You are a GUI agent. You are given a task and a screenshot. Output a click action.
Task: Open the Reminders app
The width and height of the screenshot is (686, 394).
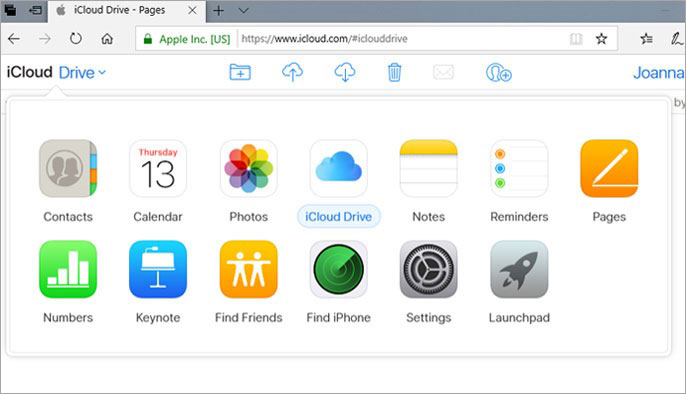pos(519,168)
